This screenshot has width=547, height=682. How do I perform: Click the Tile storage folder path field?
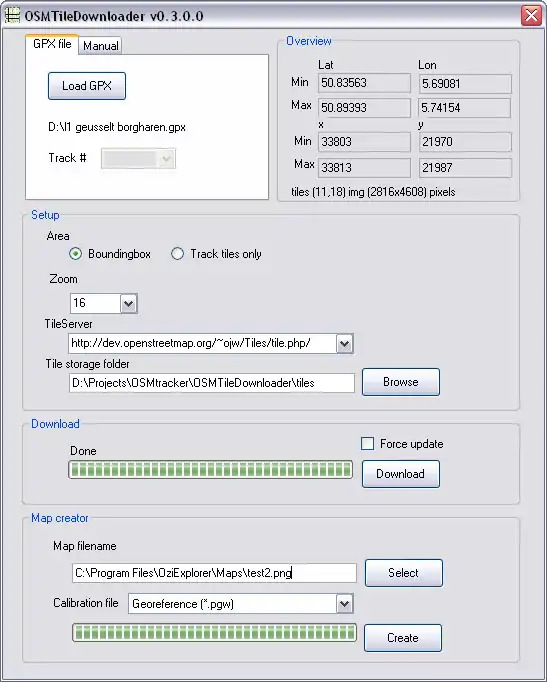coord(211,383)
